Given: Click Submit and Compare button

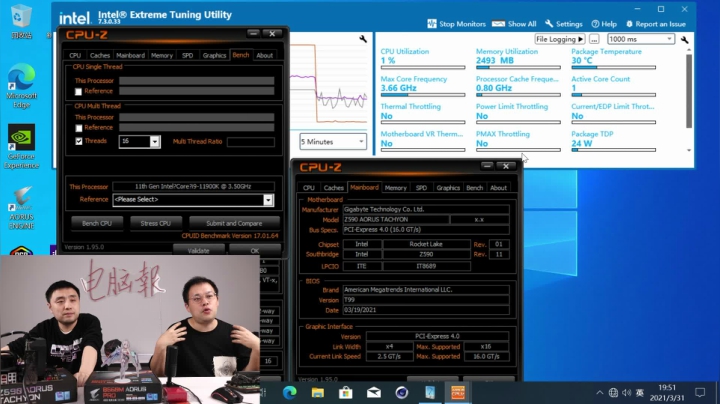Looking at the screenshot, I should tap(234, 224).
